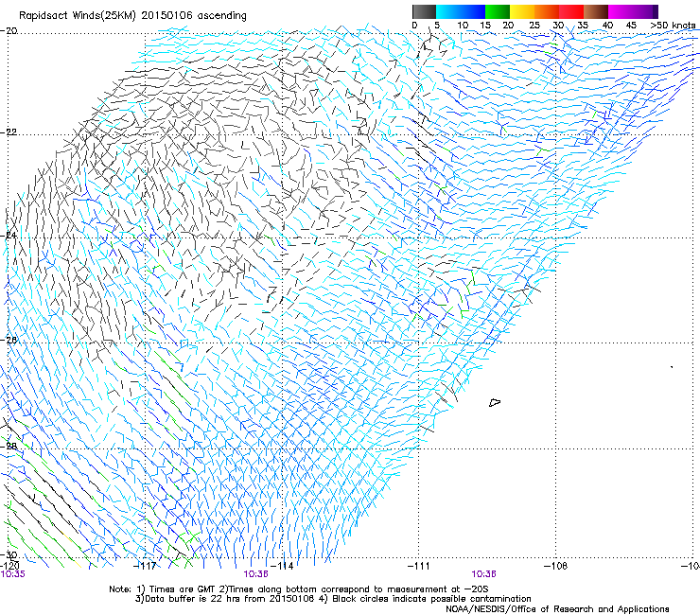Click the '10' legend scale label
The width and height of the screenshot is (700, 615).
tap(463, 26)
